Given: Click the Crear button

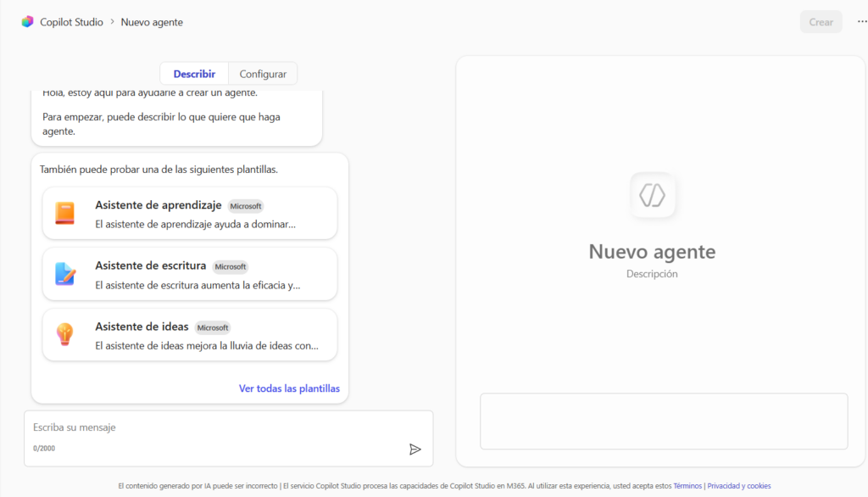Looking at the screenshot, I should tap(821, 22).
